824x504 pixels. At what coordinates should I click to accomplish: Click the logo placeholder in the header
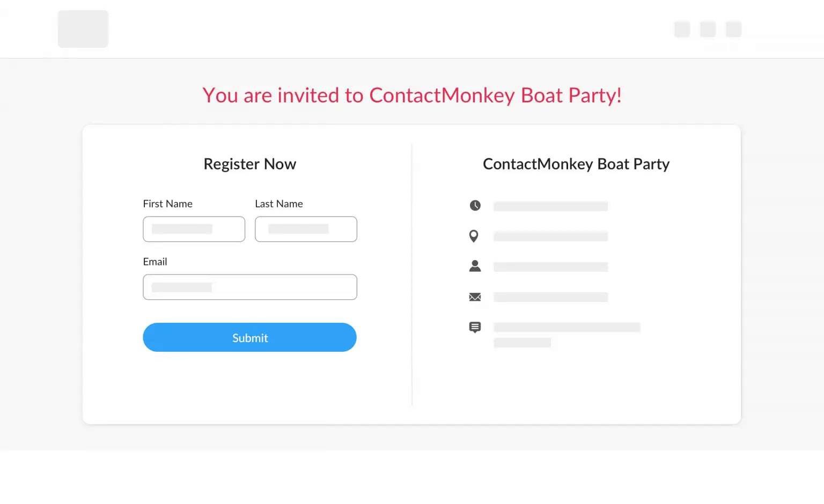tap(83, 29)
